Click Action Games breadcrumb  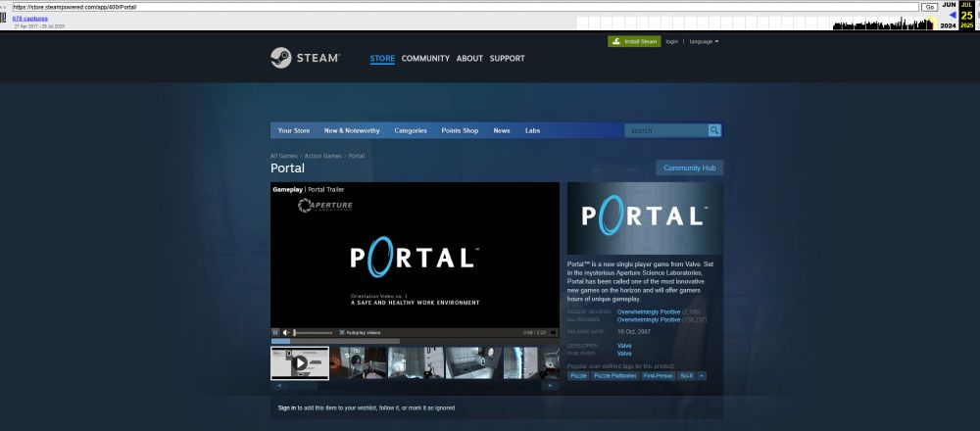(323, 156)
